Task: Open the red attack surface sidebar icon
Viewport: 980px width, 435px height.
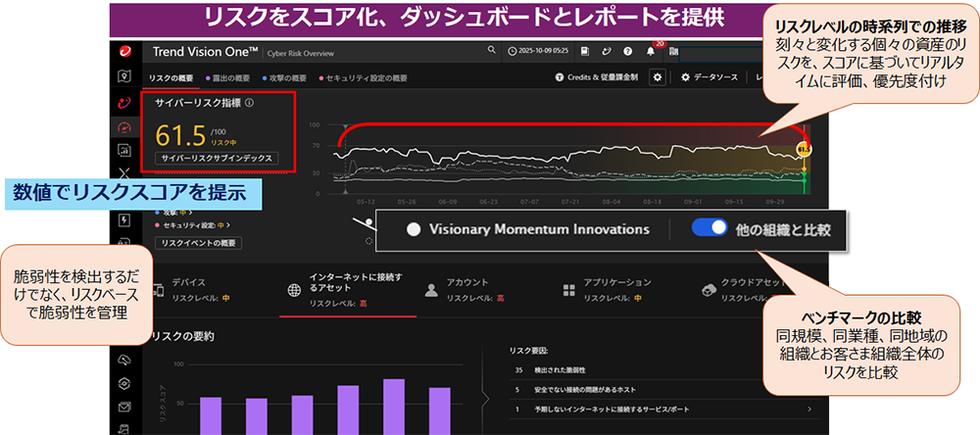Action: [124, 102]
